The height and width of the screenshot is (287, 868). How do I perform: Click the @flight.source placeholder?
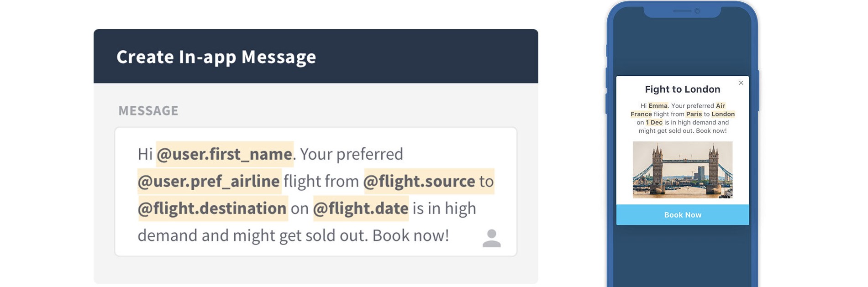pos(419,181)
